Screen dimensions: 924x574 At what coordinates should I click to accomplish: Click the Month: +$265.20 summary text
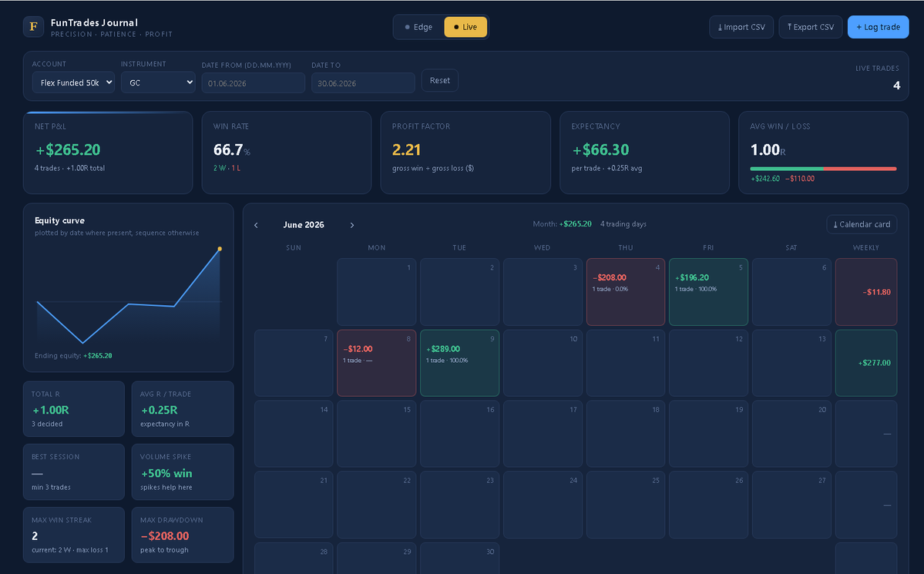point(562,224)
